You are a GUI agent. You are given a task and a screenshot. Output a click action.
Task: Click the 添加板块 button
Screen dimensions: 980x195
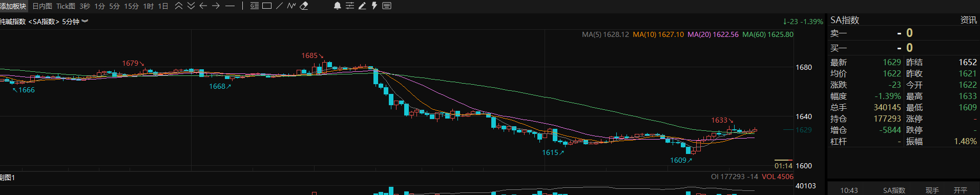[13, 6]
